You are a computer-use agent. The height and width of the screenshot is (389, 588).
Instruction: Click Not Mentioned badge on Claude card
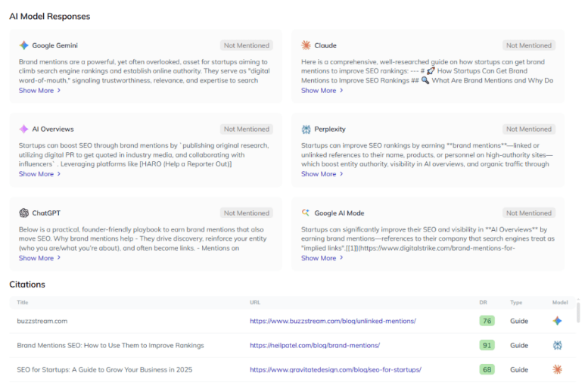tap(529, 45)
